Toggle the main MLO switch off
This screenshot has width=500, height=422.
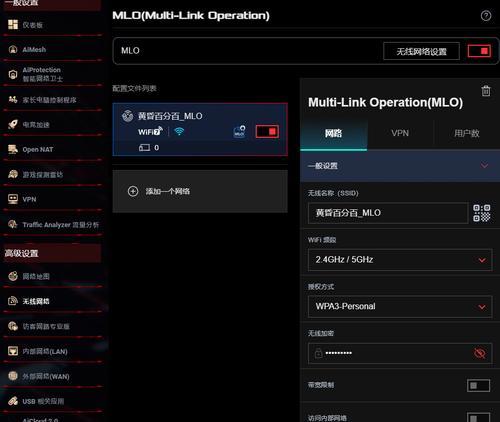click(x=479, y=51)
